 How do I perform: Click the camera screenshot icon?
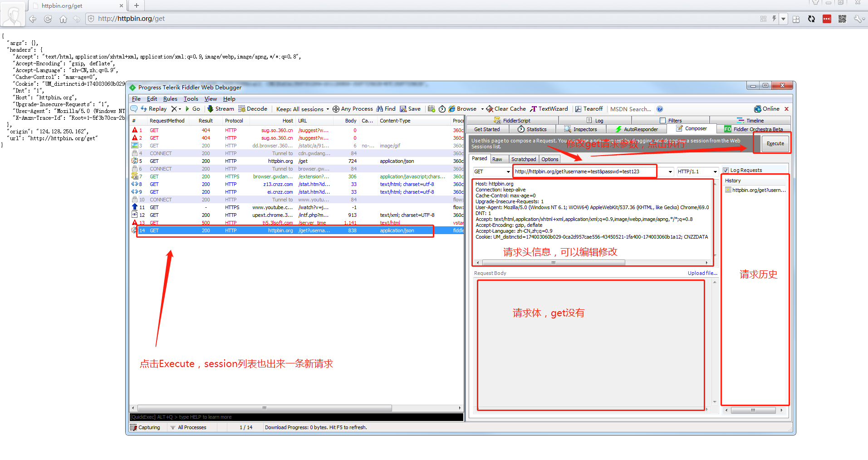(432, 109)
